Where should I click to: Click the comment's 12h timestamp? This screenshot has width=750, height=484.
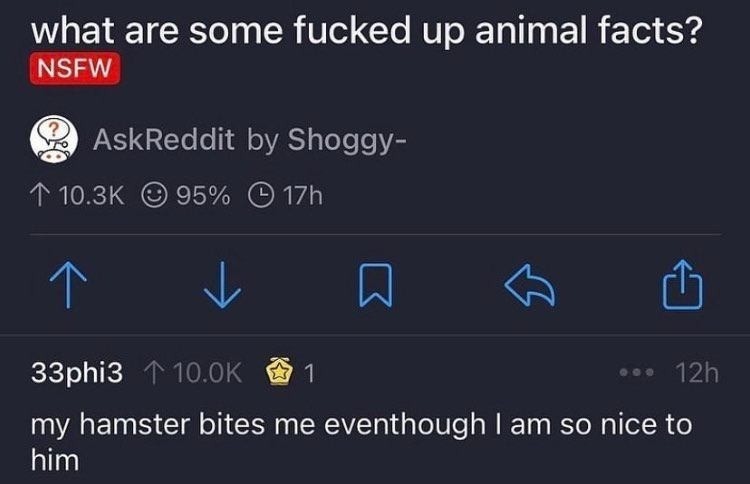(x=696, y=374)
